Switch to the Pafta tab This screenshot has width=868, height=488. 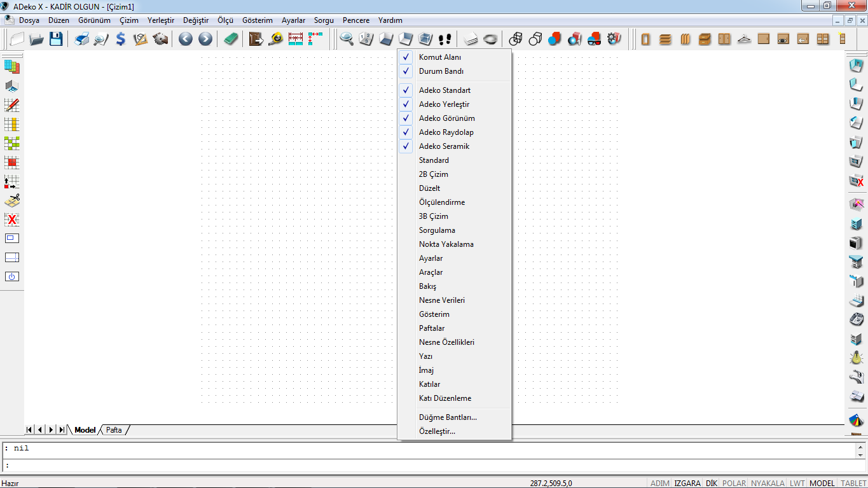click(x=114, y=430)
